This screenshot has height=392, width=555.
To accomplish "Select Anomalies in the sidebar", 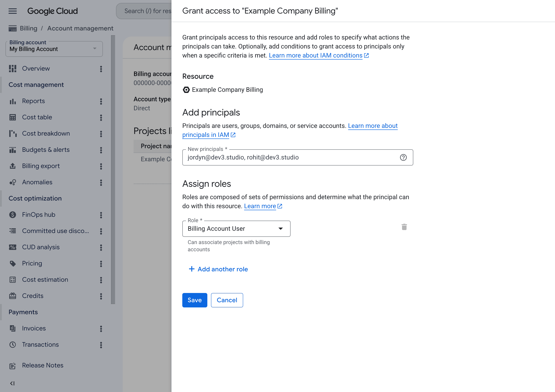I will 37,182.
